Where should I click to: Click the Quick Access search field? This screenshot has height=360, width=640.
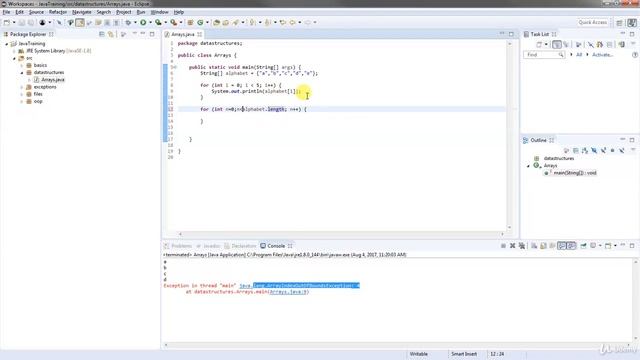593,22
